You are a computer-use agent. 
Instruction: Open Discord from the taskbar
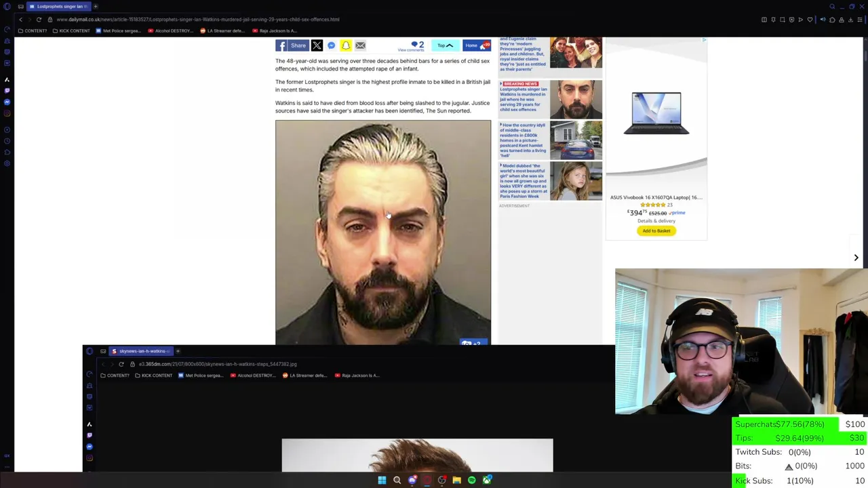(412, 481)
